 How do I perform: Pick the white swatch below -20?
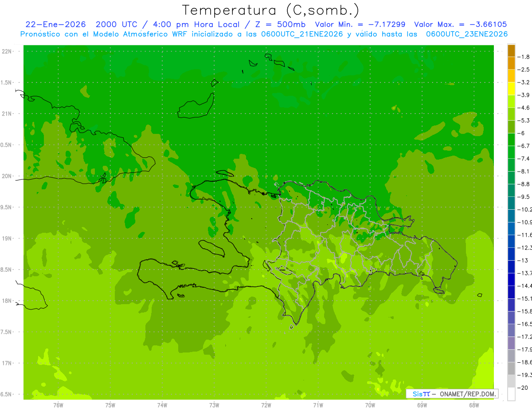point(511,394)
